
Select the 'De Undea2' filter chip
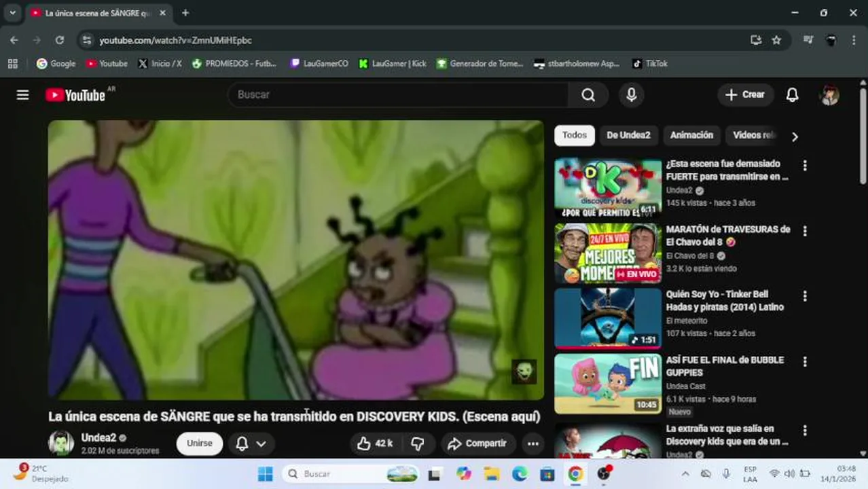click(628, 135)
